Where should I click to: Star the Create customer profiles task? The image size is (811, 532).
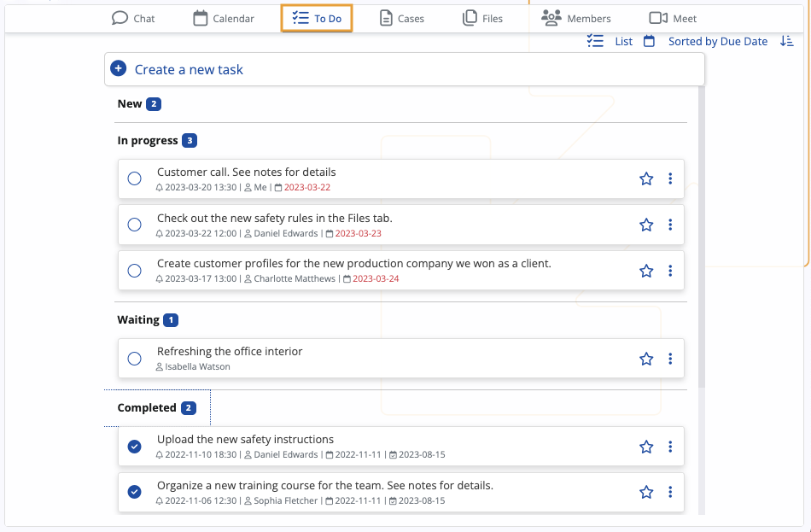pos(646,271)
